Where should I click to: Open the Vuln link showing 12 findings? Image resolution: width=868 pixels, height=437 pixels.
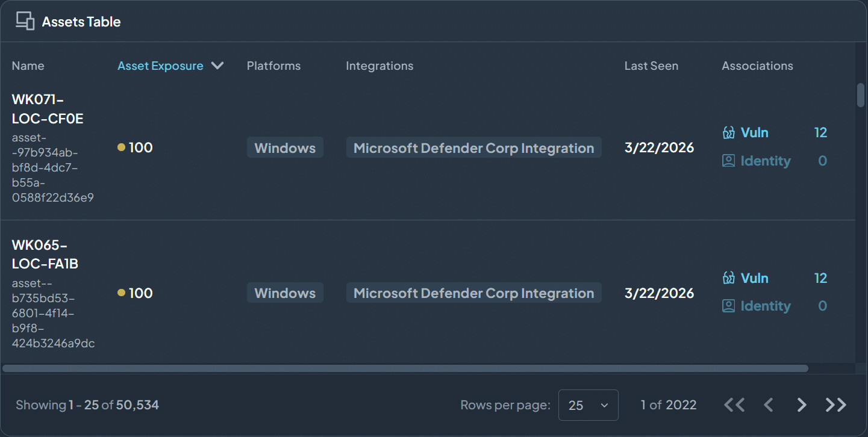(x=754, y=132)
